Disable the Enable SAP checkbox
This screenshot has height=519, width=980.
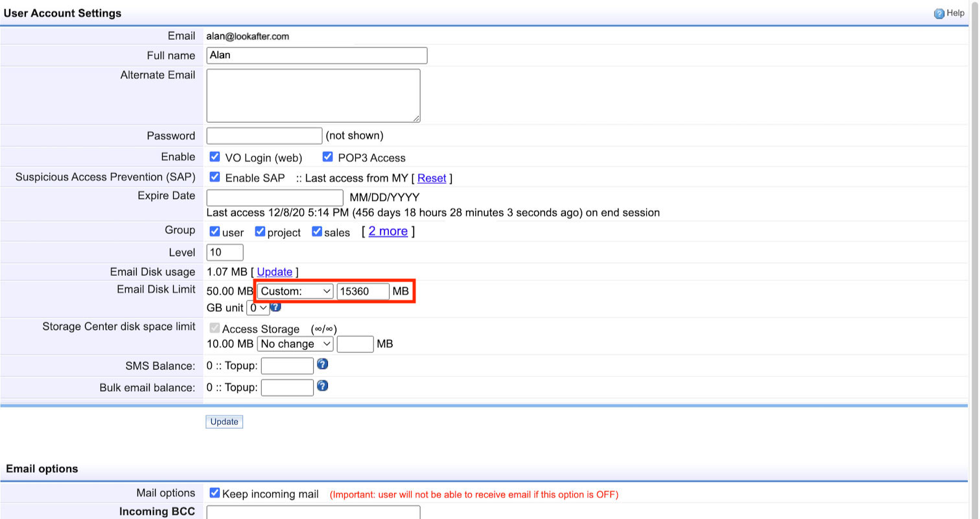215,177
